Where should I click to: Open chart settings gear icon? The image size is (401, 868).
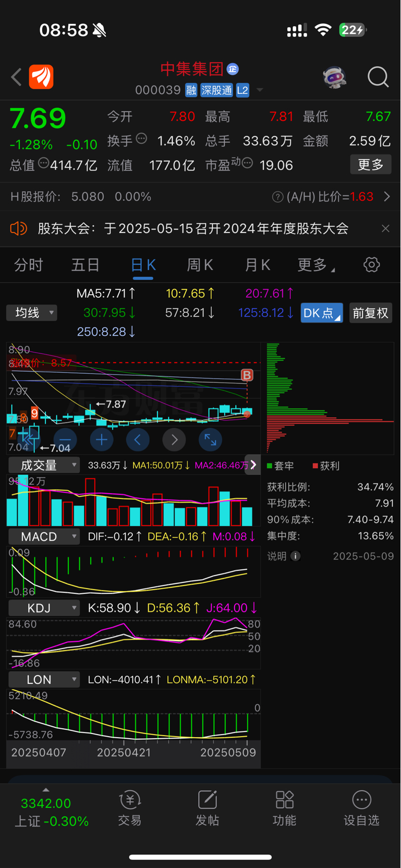[371, 265]
